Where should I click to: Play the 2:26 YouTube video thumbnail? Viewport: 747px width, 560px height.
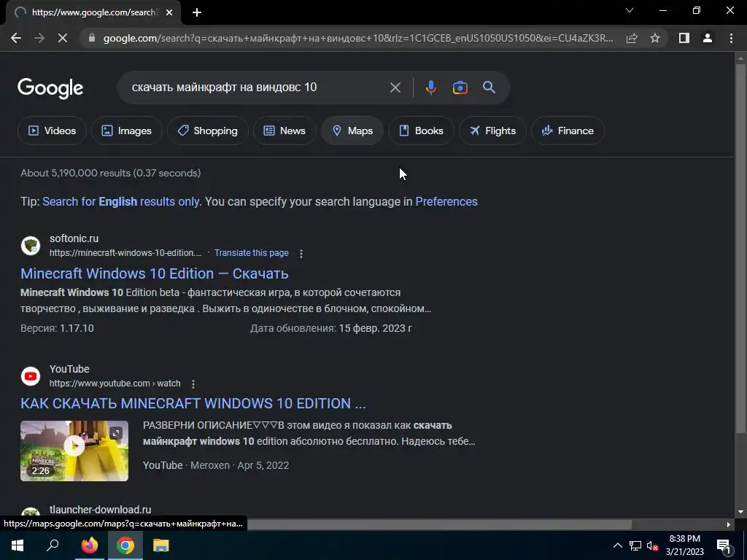point(74,451)
